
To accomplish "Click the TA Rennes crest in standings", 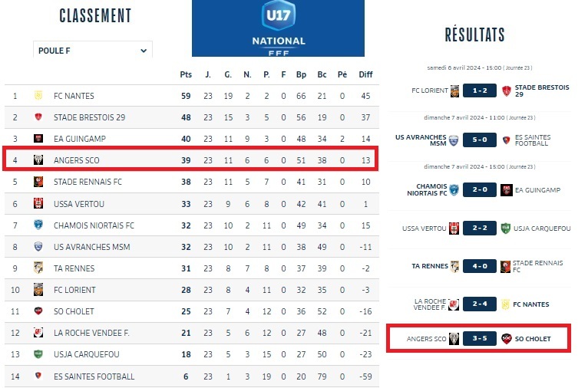I will pyautogui.click(x=38, y=268).
